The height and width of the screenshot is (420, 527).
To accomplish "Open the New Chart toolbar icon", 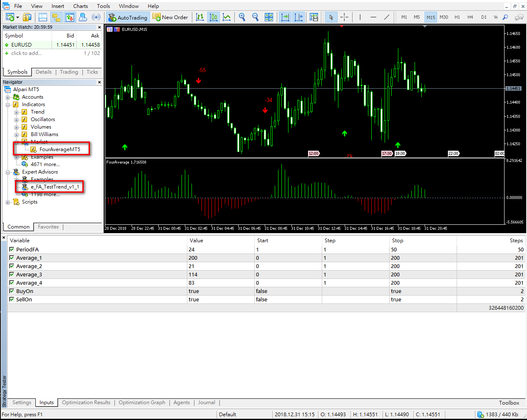I will tap(10, 17).
